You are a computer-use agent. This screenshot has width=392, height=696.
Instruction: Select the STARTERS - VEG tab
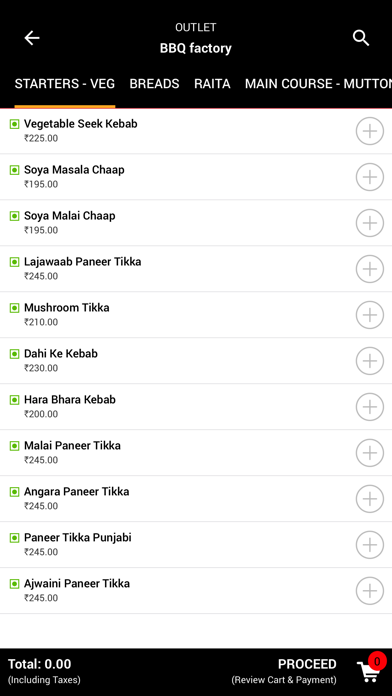pos(65,84)
